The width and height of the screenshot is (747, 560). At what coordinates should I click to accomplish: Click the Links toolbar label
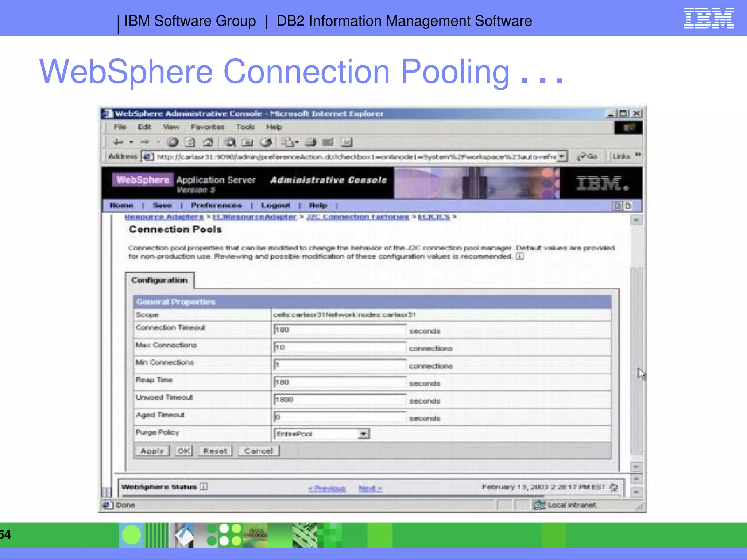click(x=621, y=156)
